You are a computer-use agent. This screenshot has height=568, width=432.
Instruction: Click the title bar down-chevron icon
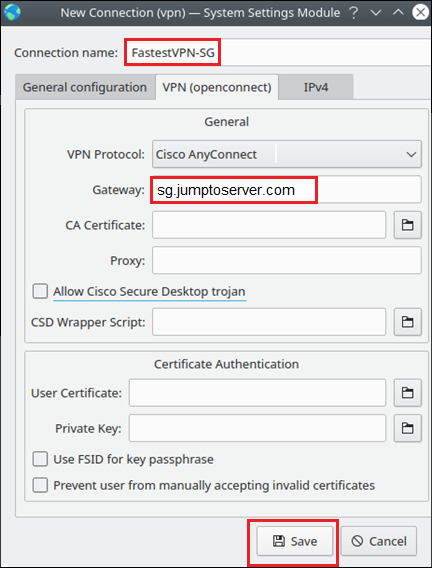[376, 13]
